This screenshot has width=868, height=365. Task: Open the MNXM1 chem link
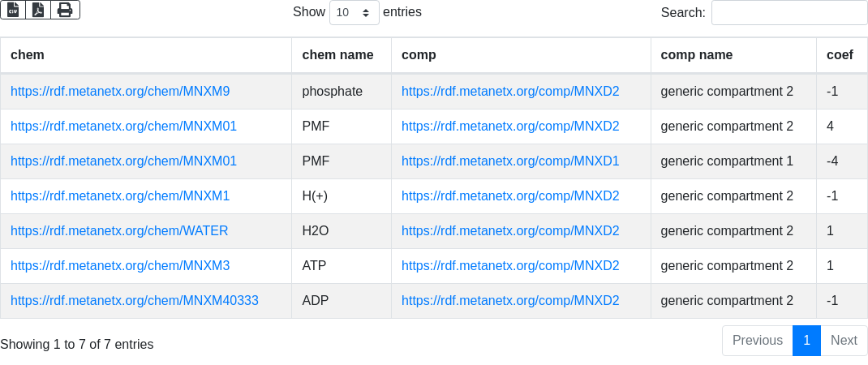(x=120, y=196)
